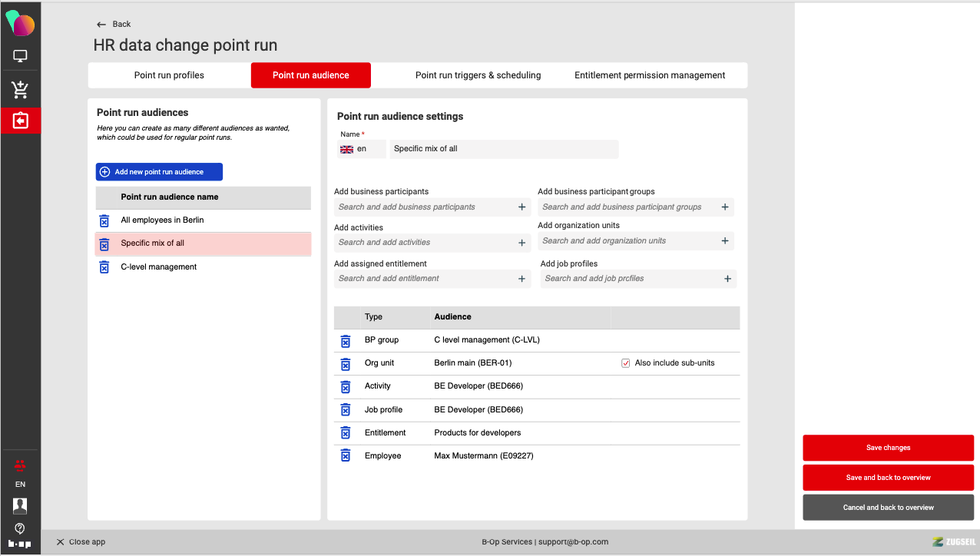Open the English language selector for name

pyautogui.click(x=361, y=149)
